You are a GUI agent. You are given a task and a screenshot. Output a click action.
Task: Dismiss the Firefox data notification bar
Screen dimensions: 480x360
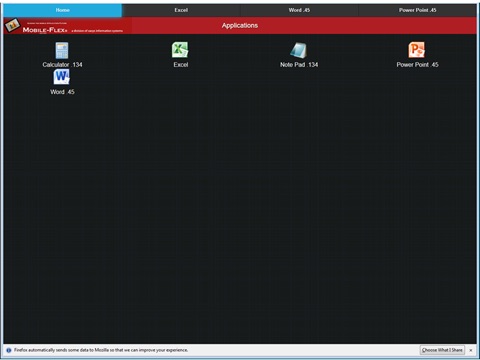[x=471, y=350]
